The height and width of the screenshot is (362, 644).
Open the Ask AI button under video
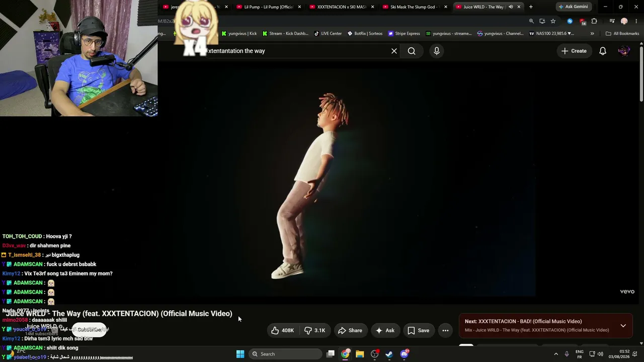click(x=385, y=330)
